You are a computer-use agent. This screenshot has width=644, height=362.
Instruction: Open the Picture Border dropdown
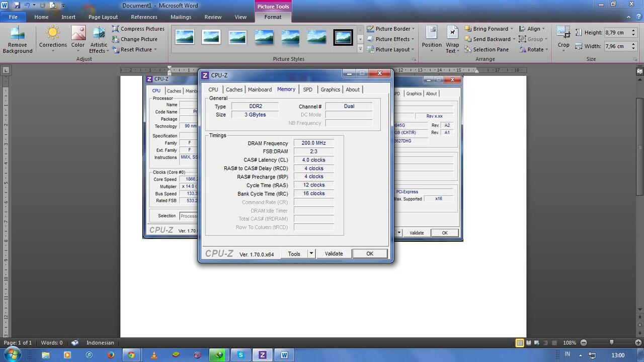[x=391, y=29]
